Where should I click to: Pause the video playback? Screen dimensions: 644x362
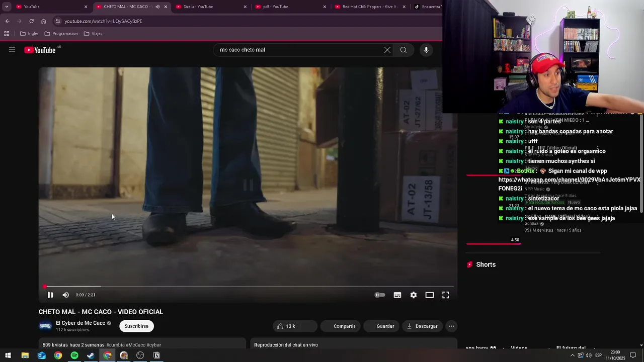click(50, 295)
